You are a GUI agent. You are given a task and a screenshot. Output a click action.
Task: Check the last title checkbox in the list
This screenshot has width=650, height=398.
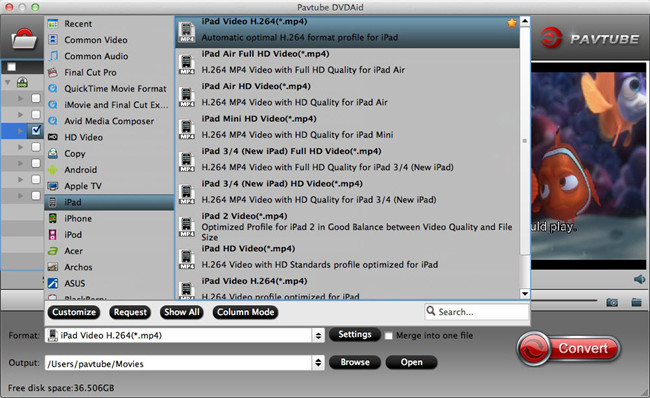click(x=36, y=196)
